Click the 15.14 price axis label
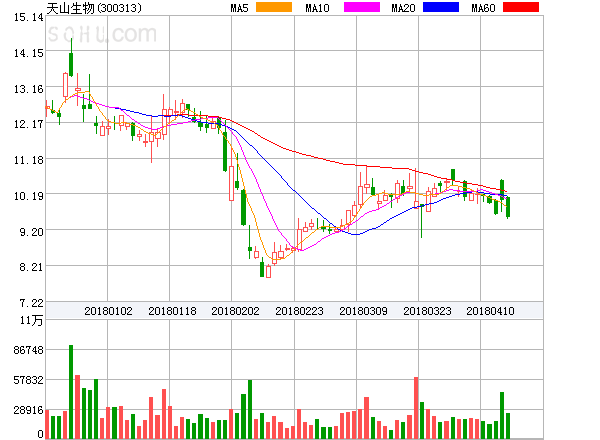This screenshot has height=440, width=600. tap(29, 17)
